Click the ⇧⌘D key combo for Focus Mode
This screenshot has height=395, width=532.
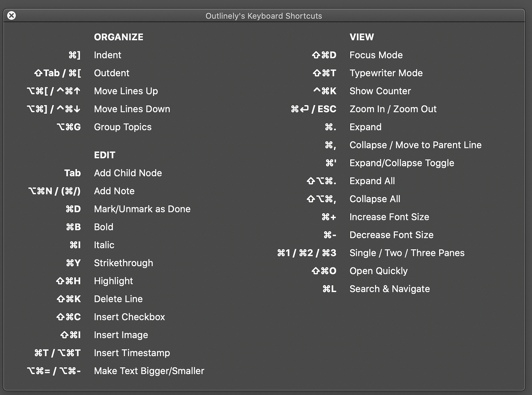pyautogui.click(x=324, y=55)
